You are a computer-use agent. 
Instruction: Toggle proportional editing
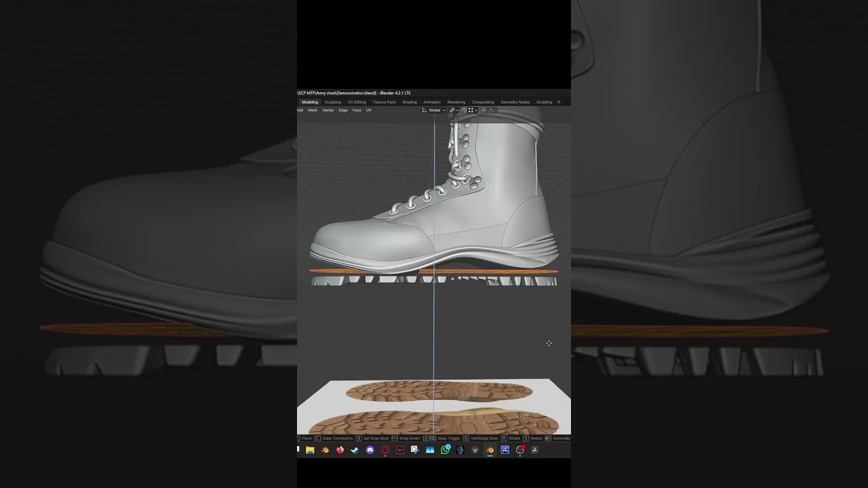484,110
